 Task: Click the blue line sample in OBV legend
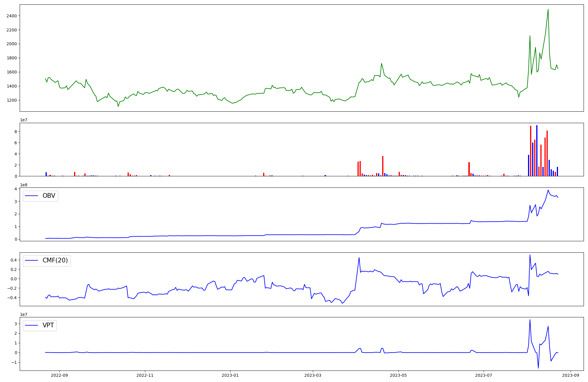(x=32, y=196)
